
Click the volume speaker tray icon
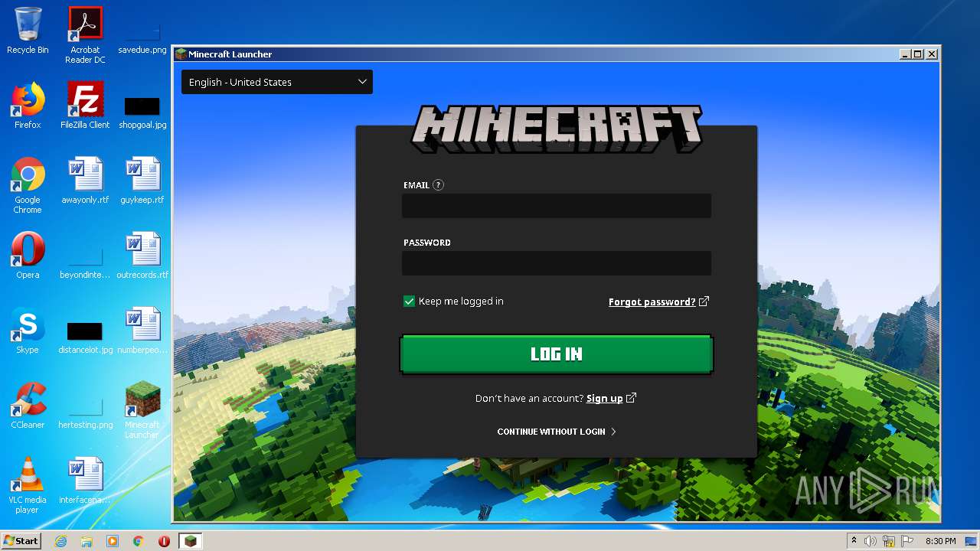871,541
